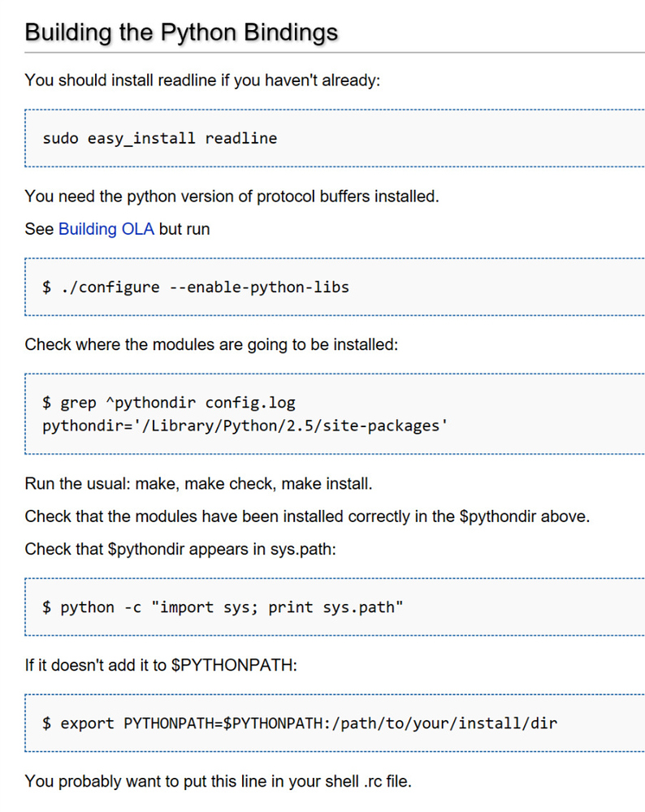Image resolution: width=645 pixels, height=812 pixels.
Task: Click "If it doesn't add it to $PYTHONPATH" line
Action: click(x=161, y=665)
